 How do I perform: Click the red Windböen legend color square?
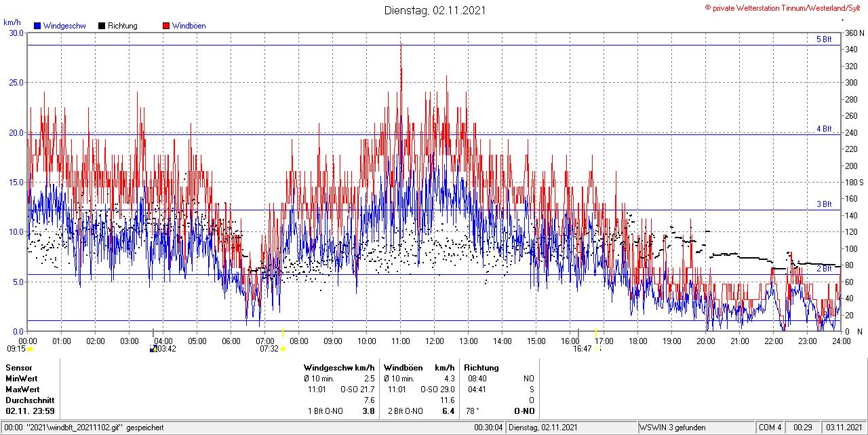pos(166,26)
